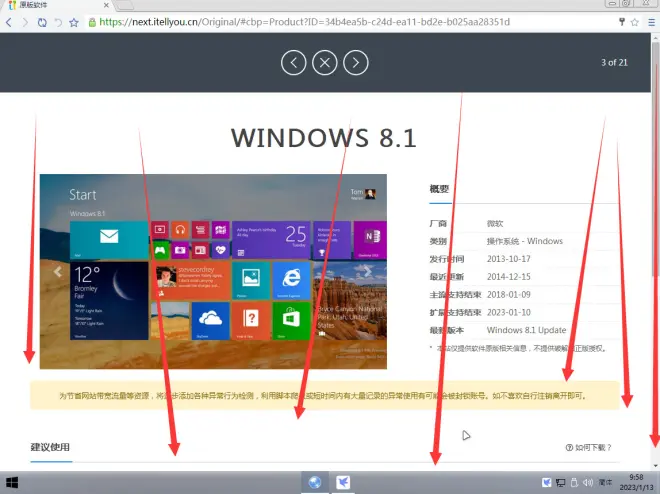Click the scrollbar down arrow
Screen dimensions: 660x494
point(655,466)
